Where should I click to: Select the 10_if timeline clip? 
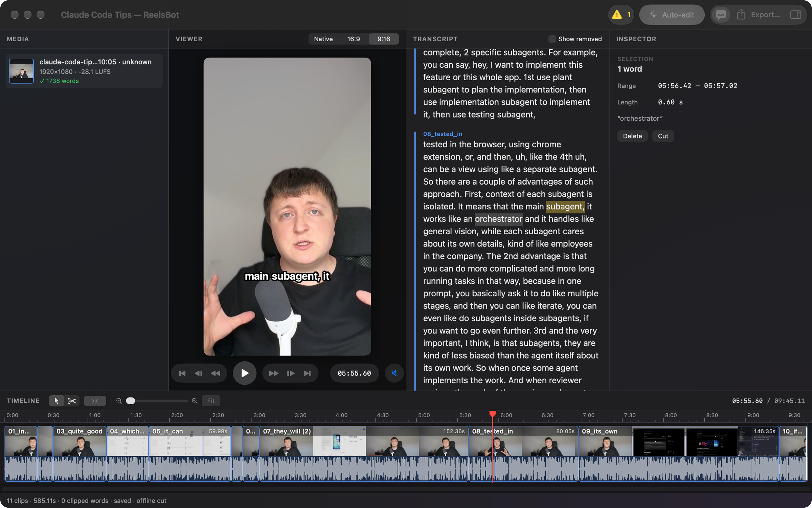pos(793,453)
